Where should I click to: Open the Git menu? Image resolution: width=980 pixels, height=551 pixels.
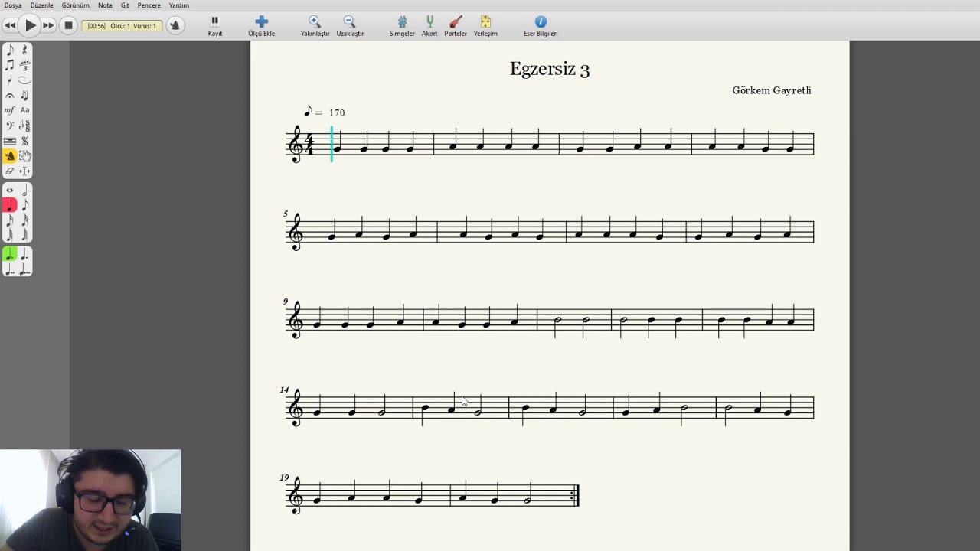click(125, 5)
